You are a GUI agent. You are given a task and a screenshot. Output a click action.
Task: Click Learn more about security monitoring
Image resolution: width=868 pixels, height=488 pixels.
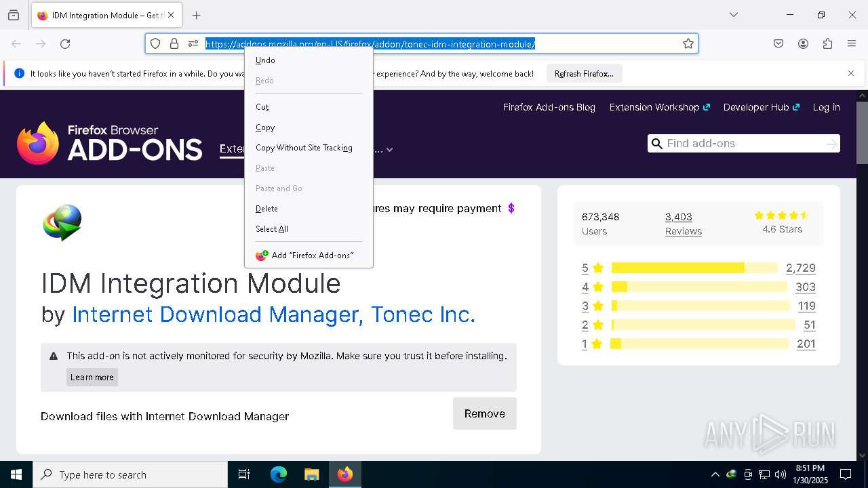click(92, 378)
